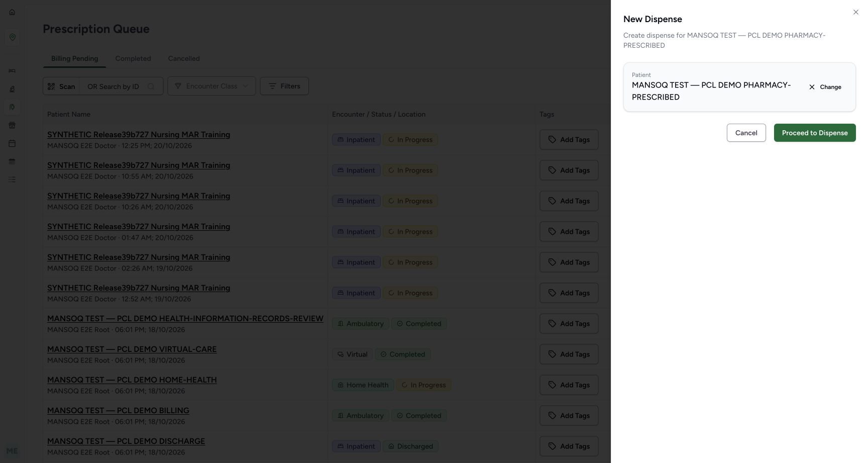Viewport: 868px width, 463px height.
Task: Click the Discharged status badge
Action: click(x=410, y=446)
